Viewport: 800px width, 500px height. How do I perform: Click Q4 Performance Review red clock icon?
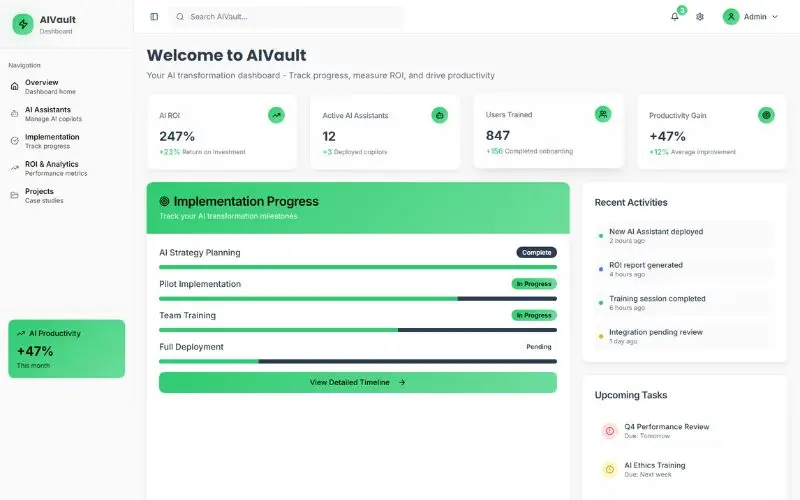[610, 431]
